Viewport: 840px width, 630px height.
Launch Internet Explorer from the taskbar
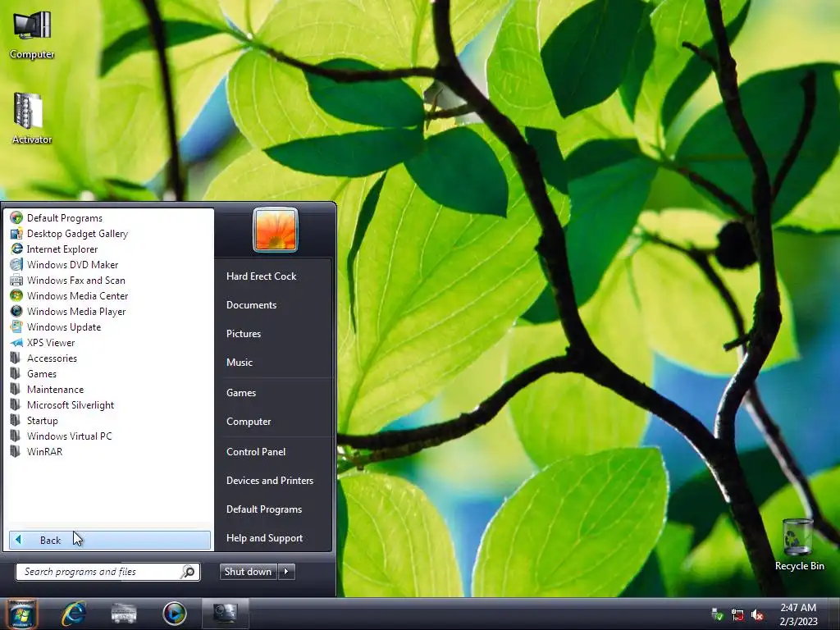74,614
